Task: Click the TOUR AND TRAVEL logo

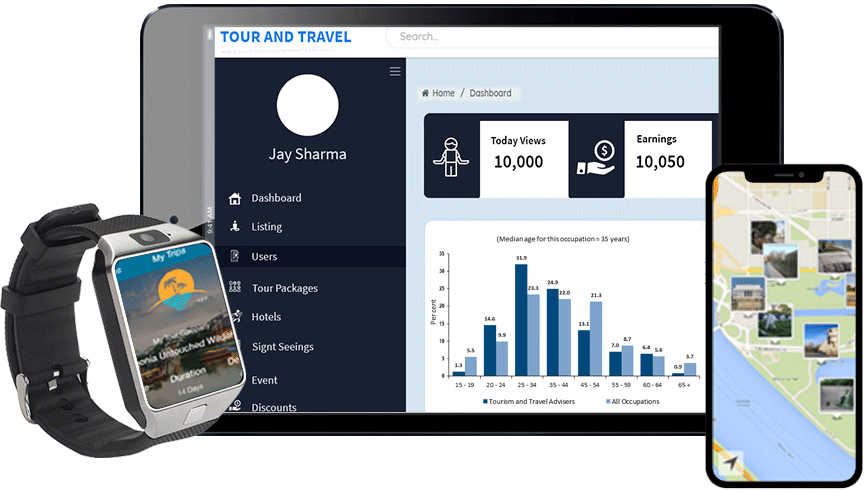Action: coord(286,37)
